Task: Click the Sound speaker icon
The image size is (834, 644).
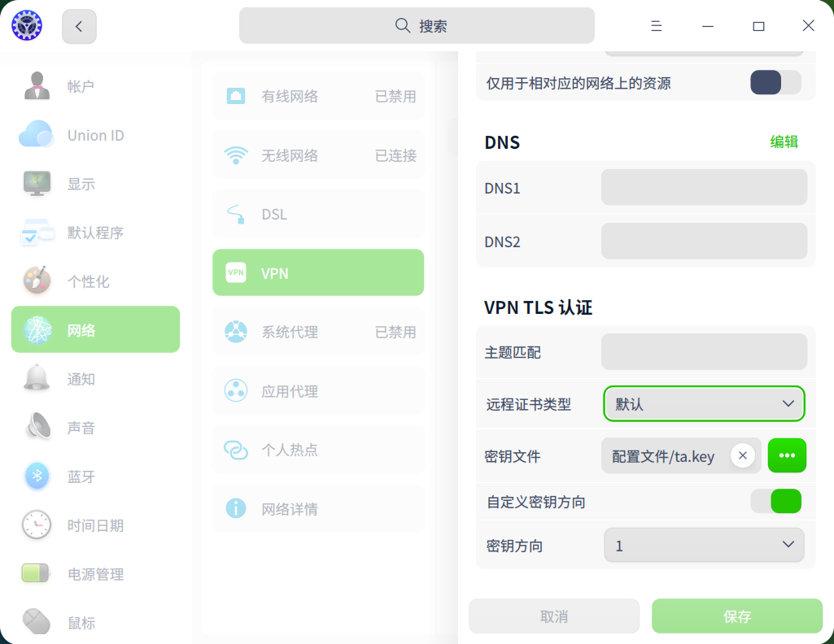Action: pyautogui.click(x=37, y=428)
